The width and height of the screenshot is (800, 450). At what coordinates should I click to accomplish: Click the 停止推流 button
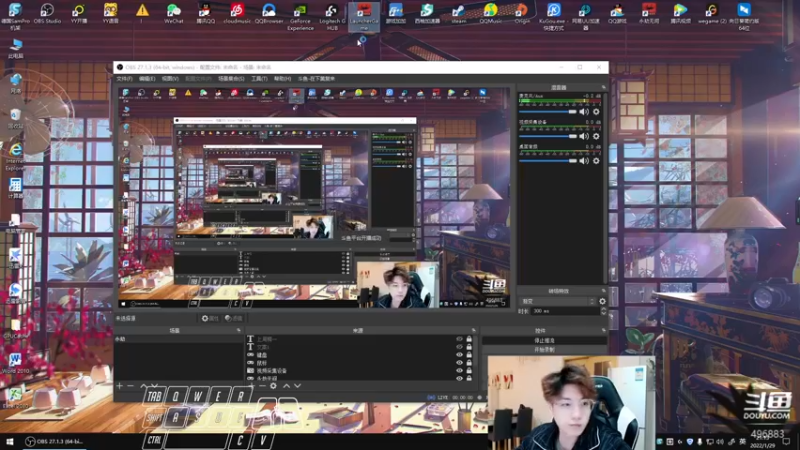coord(544,340)
